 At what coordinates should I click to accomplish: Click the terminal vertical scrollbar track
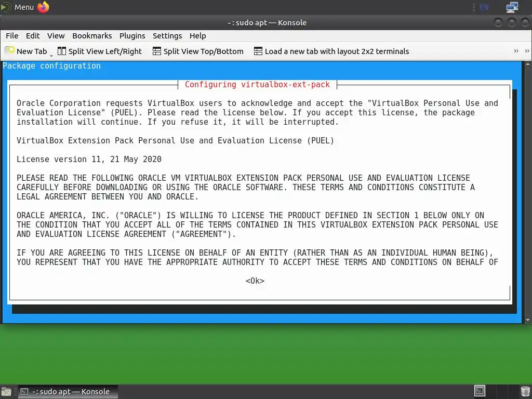pos(528,192)
